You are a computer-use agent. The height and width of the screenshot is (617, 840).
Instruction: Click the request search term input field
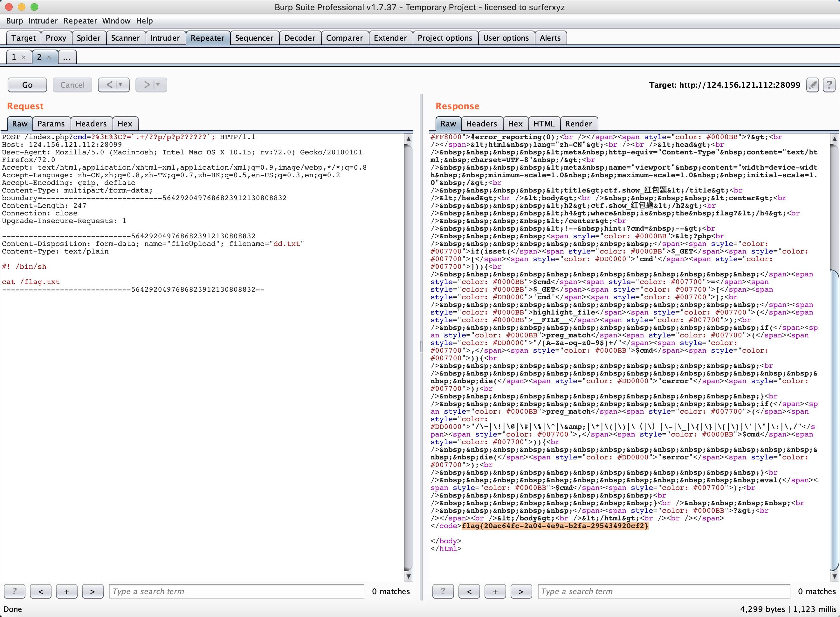pos(237,591)
